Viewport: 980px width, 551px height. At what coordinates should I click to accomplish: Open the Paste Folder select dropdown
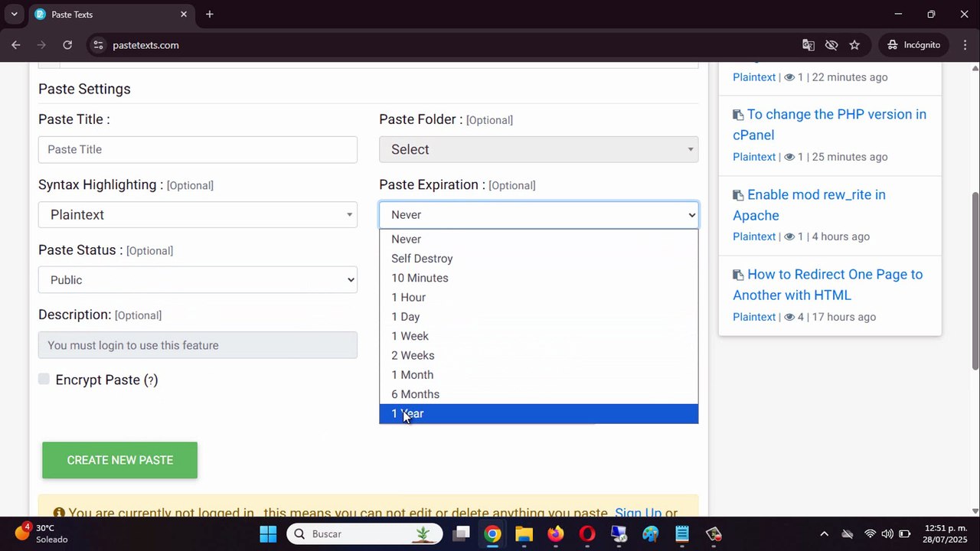coord(538,149)
